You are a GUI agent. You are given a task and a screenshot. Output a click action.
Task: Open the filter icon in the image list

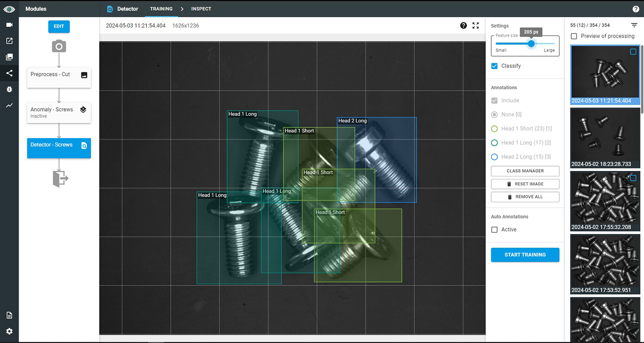635,25
